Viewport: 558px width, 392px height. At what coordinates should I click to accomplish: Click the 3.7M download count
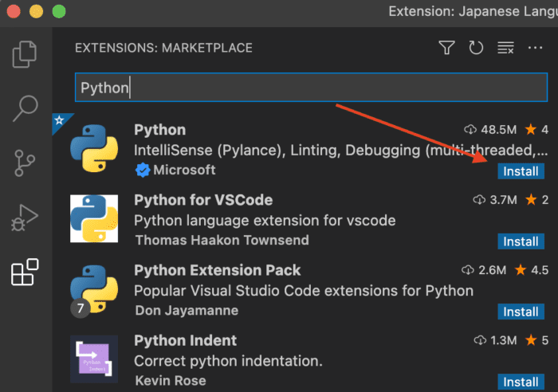495,200
